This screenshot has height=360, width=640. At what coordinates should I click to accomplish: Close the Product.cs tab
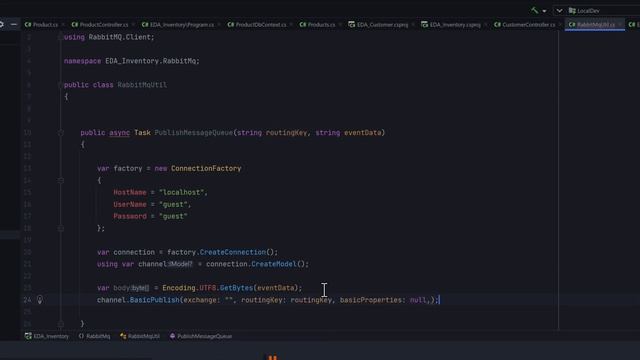(62, 25)
